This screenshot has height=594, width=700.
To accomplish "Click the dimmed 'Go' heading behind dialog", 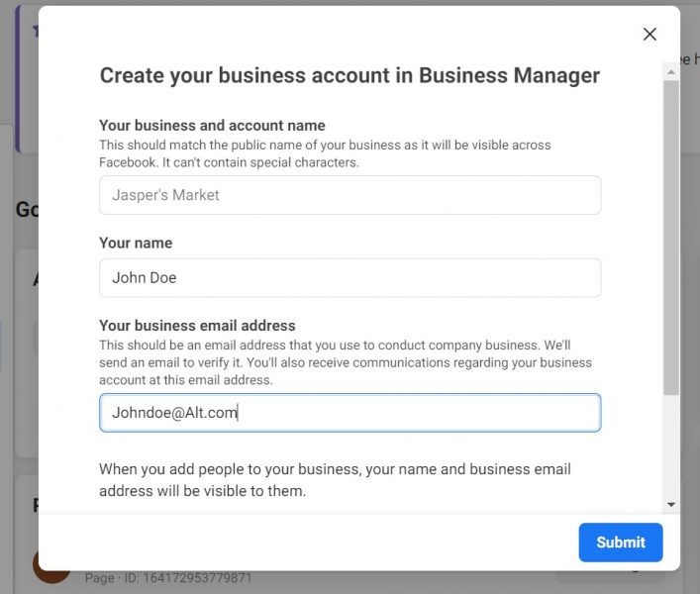I will 26,210.
